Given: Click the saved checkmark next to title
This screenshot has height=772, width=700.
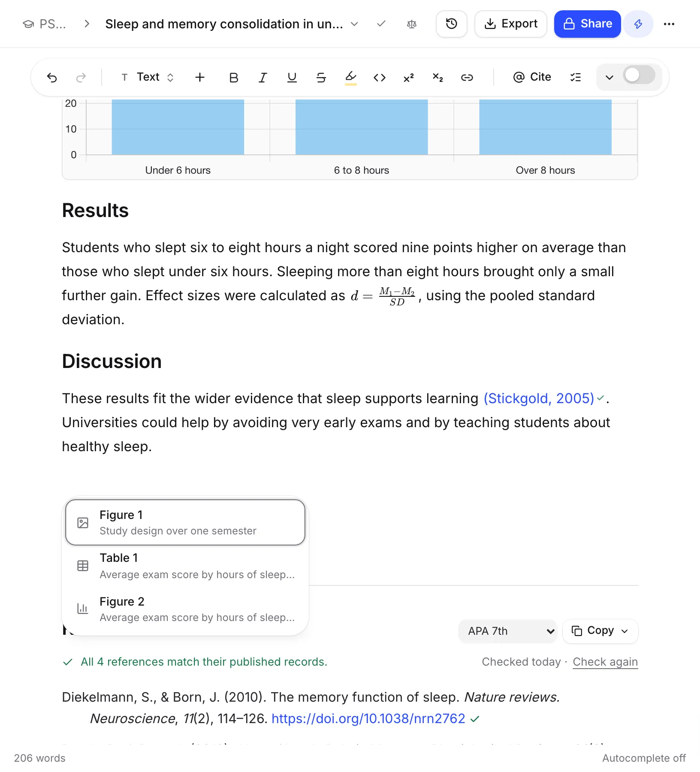Looking at the screenshot, I should coord(381,24).
